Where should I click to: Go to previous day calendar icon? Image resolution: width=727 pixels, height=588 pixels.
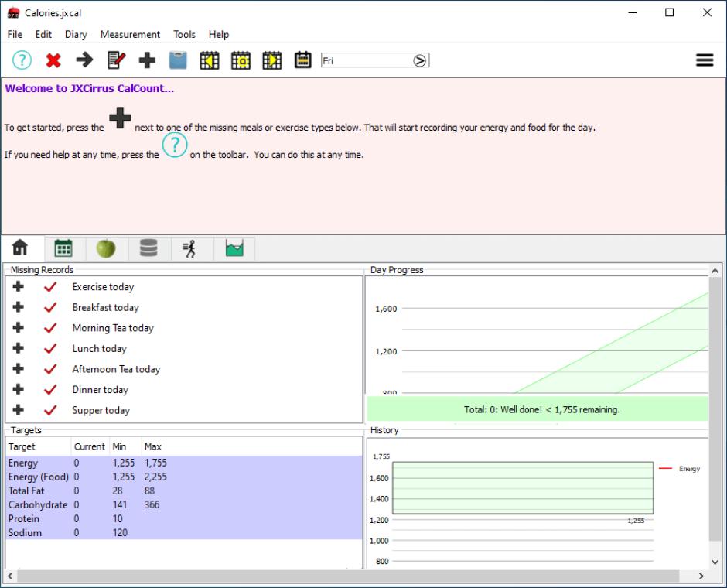point(210,60)
